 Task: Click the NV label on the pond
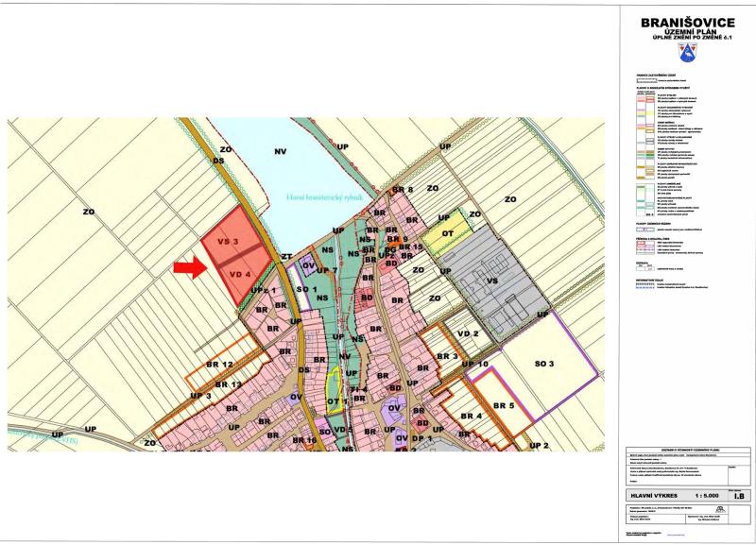click(280, 151)
